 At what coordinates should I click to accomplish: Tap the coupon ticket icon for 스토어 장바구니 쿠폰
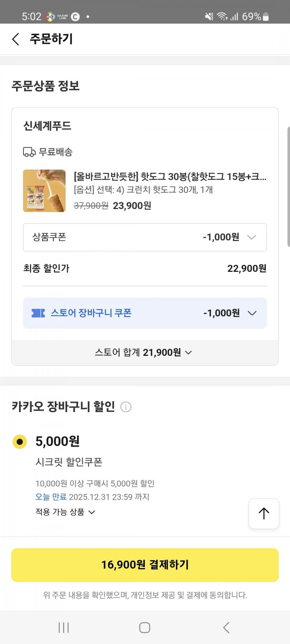coord(38,313)
